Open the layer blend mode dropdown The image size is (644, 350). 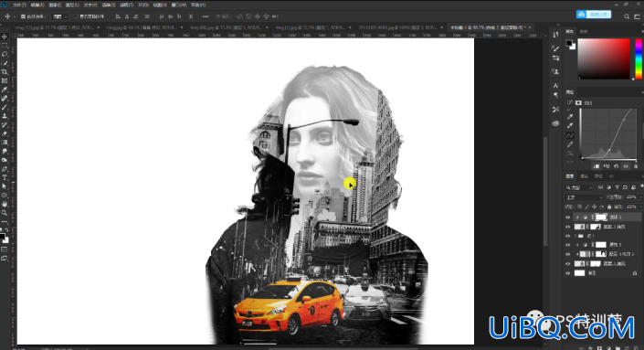[x=584, y=197]
